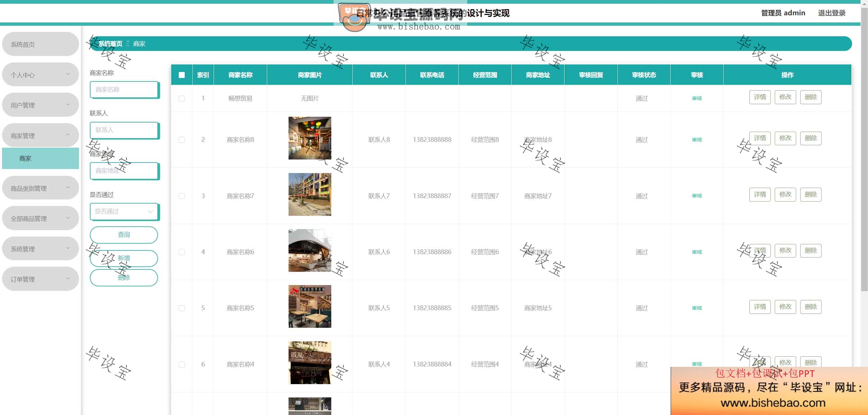Open the shop image thumbnail for 商家名称5
Viewport: 868px width, 415px height.
tap(310, 306)
